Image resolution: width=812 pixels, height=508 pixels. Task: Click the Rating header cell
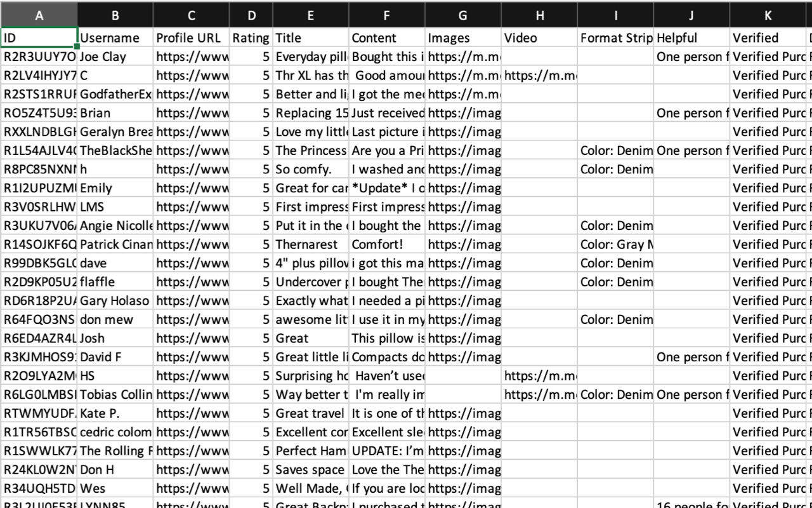point(251,38)
